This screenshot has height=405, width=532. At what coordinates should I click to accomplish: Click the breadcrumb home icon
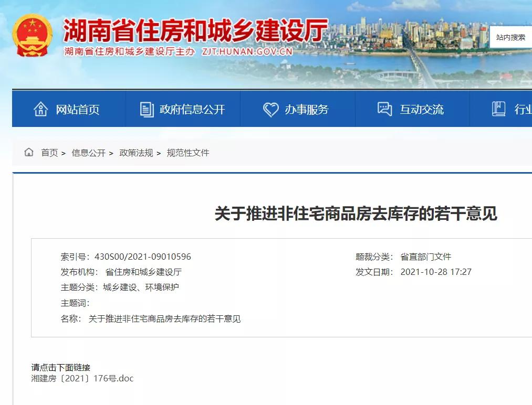(x=29, y=152)
